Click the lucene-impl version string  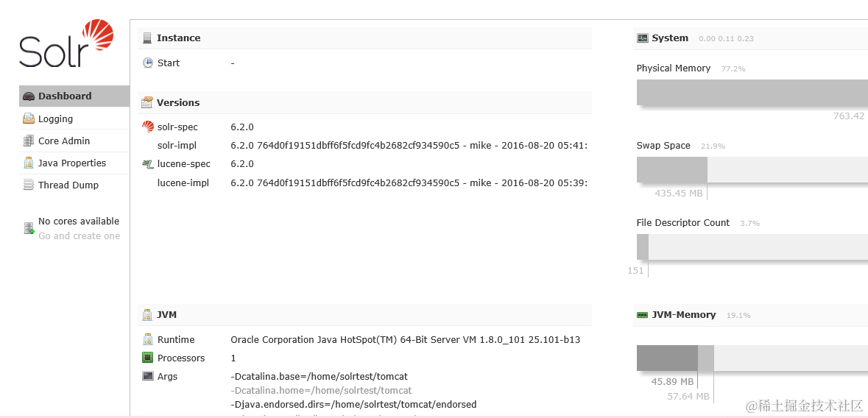click(x=409, y=183)
